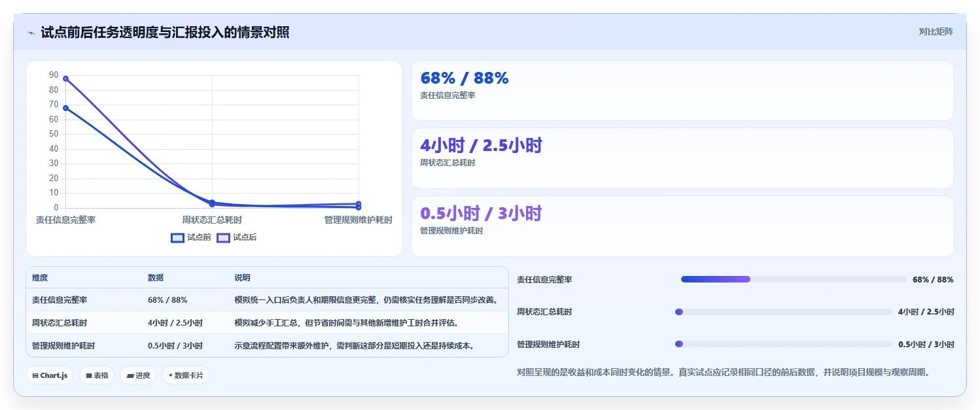
Task: Click the 表格 chip
Action: pos(97,375)
